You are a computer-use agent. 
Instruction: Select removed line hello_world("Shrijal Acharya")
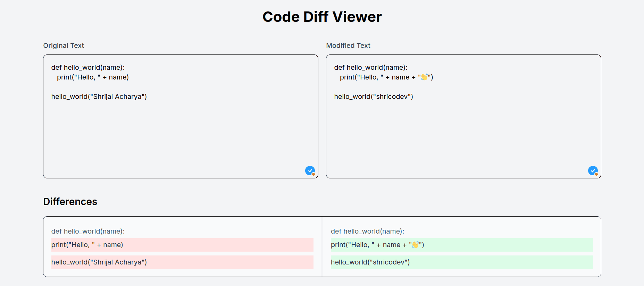(x=182, y=262)
